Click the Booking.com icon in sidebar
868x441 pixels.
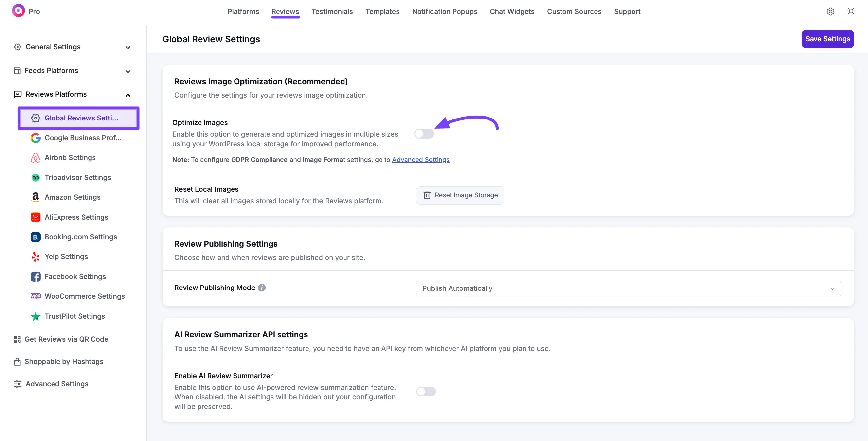35,237
